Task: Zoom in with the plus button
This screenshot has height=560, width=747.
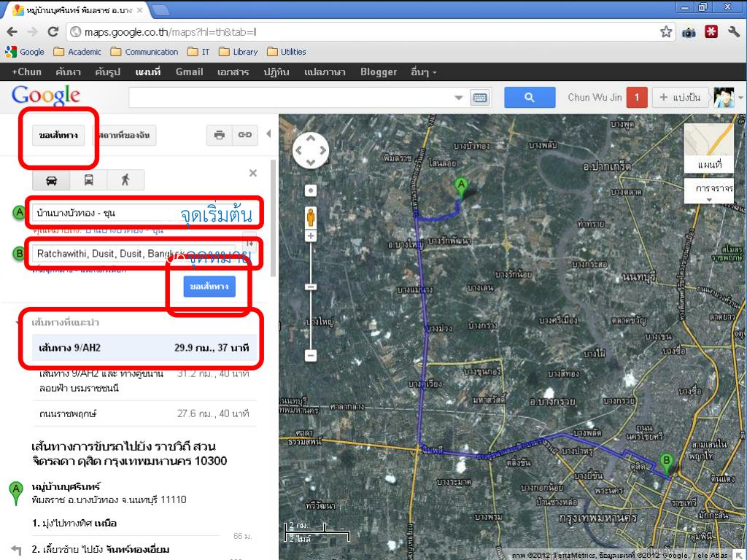Action: coord(311,236)
